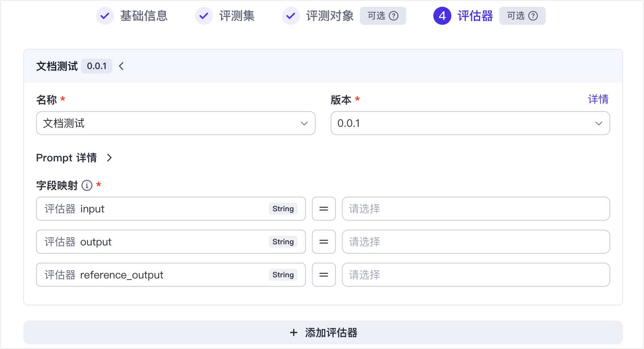Click the 评测对象 step checkmark icon
This screenshot has width=644, height=349.
(291, 16)
